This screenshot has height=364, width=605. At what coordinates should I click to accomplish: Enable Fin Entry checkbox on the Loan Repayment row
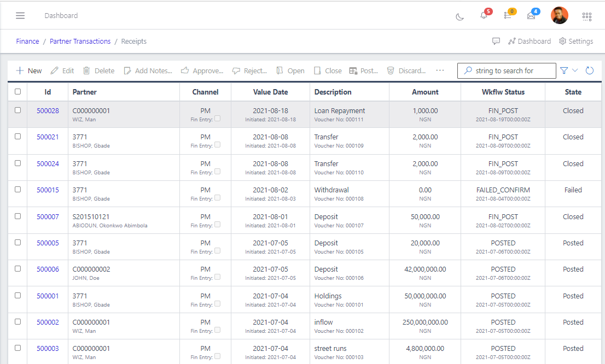coord(218,118)
